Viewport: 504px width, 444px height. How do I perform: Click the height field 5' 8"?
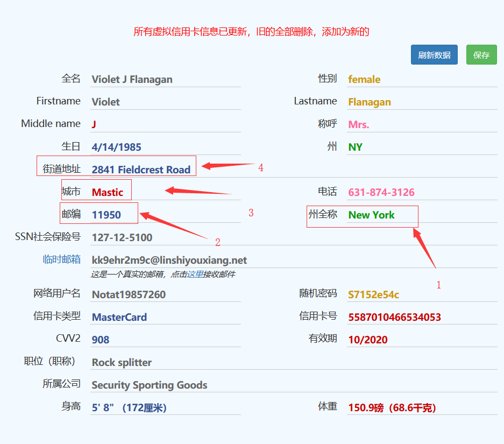point(166,407)
